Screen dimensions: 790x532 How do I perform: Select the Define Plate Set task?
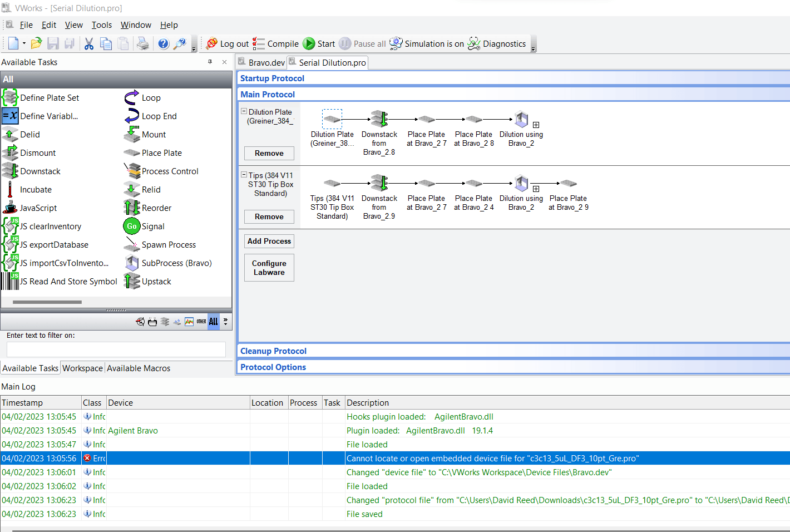tap(41, 98)
